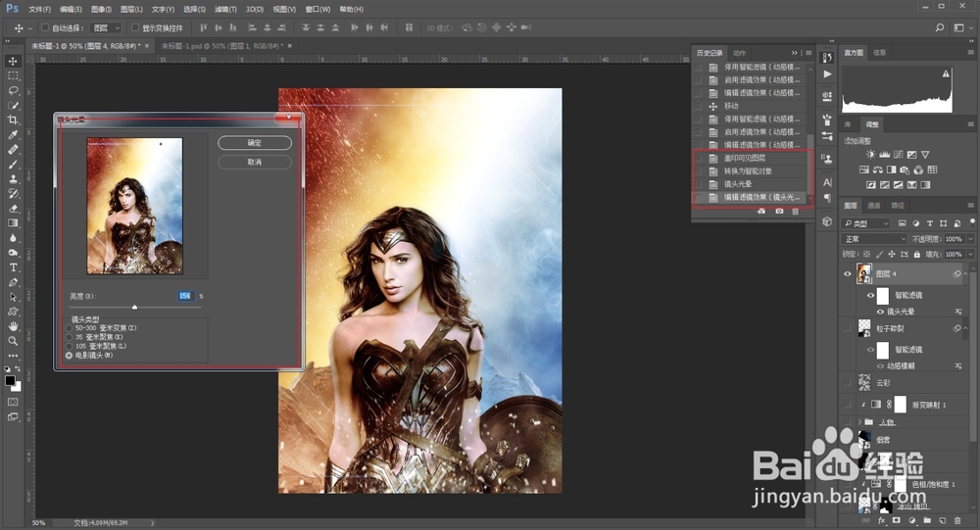The image size is (980, 530).
Task: Select the Clone Stamp tool
Action: click(x=13, y=178)
